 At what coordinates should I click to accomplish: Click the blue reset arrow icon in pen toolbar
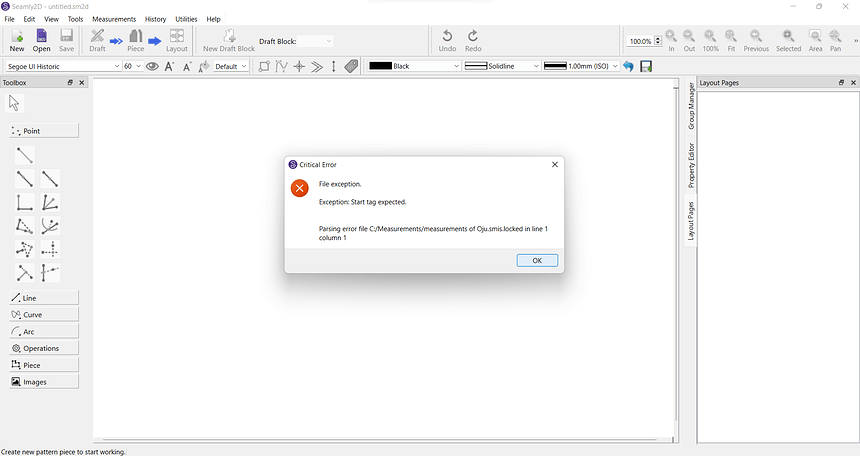pyautogui.click(x=629, y=66)
